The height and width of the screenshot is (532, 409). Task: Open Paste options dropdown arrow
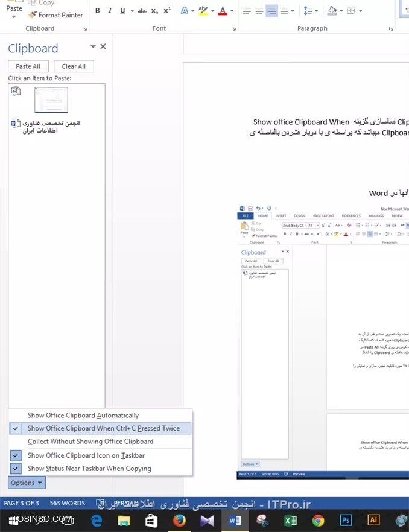point(14,17)
